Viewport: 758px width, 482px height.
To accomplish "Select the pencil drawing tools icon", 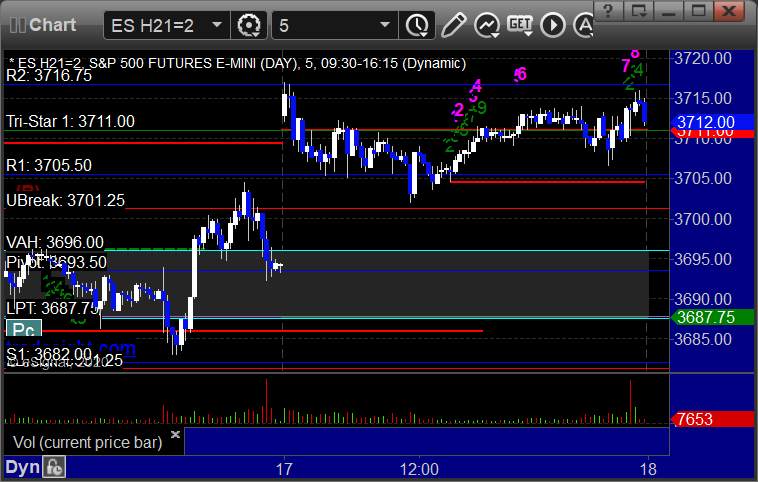I will 453,25.
